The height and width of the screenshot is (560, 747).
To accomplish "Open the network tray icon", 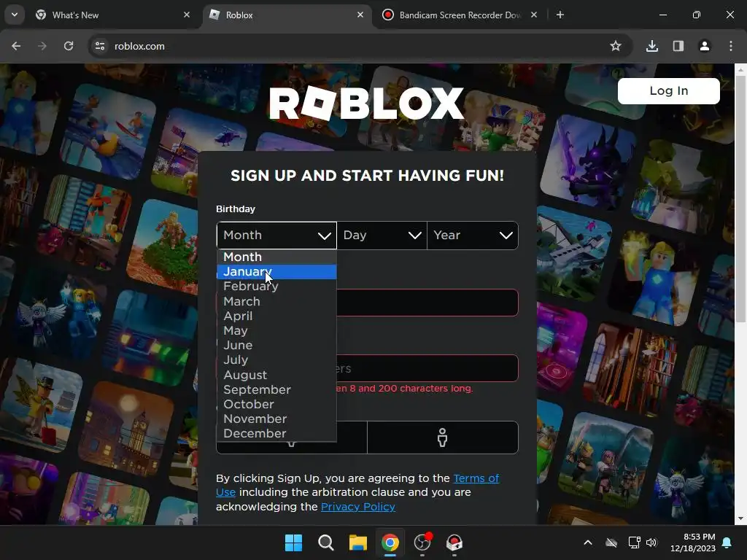I will (634, 542).
